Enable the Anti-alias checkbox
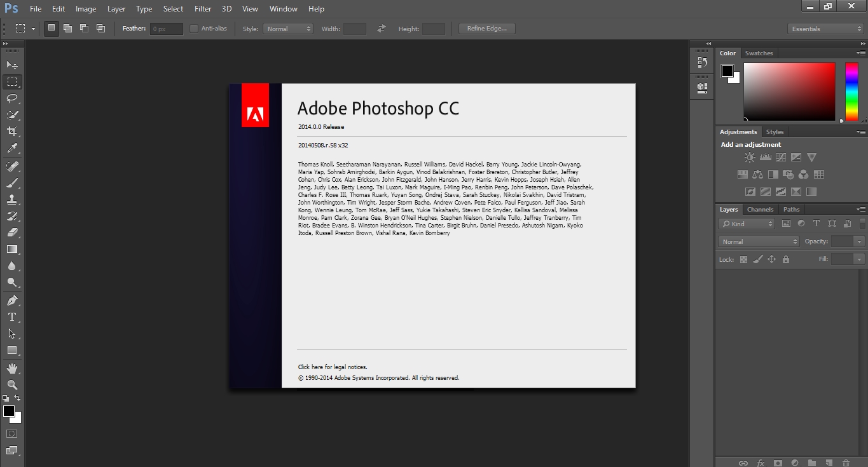Image resolution: width=868 pixels, height=467 pixels. 194,29
